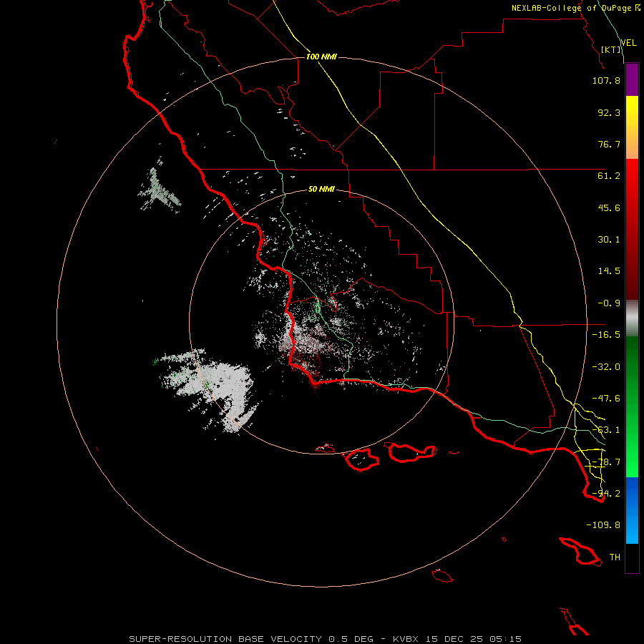Screen dimensions: 644x644
Task: Click the VEL label above the color scale
Action: point(629,42)
